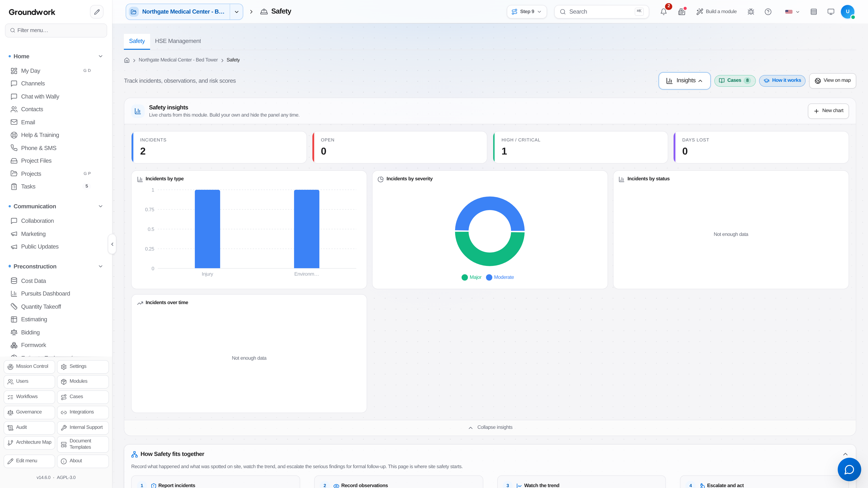Open the user avatar U menu
The height and width of the screenshot is (488, 868).
(847, 12)
